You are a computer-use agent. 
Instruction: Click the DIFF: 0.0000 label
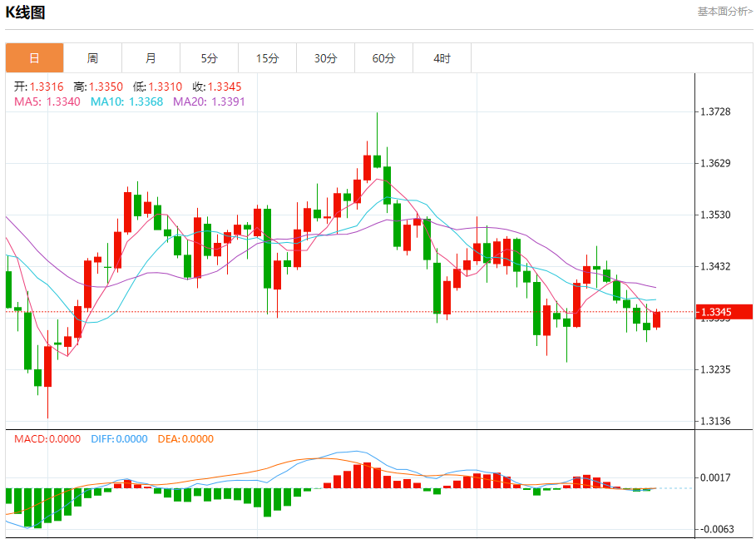119,438
